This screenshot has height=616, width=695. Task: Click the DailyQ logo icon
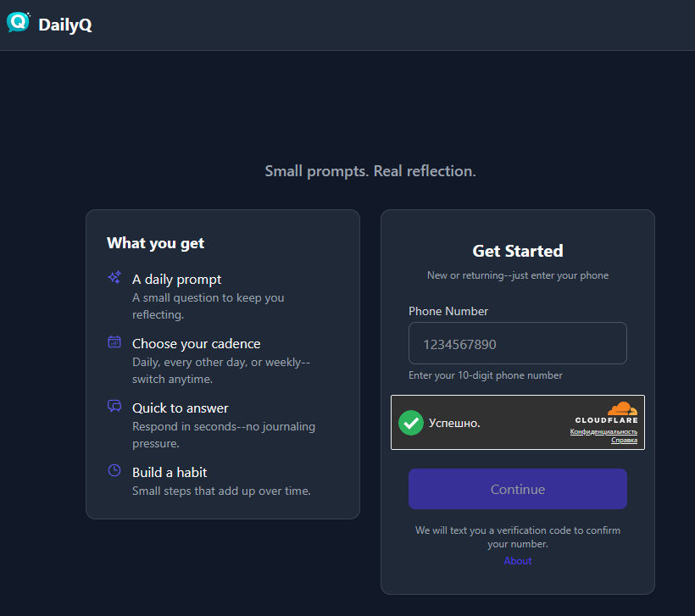[x=18, y=23]
